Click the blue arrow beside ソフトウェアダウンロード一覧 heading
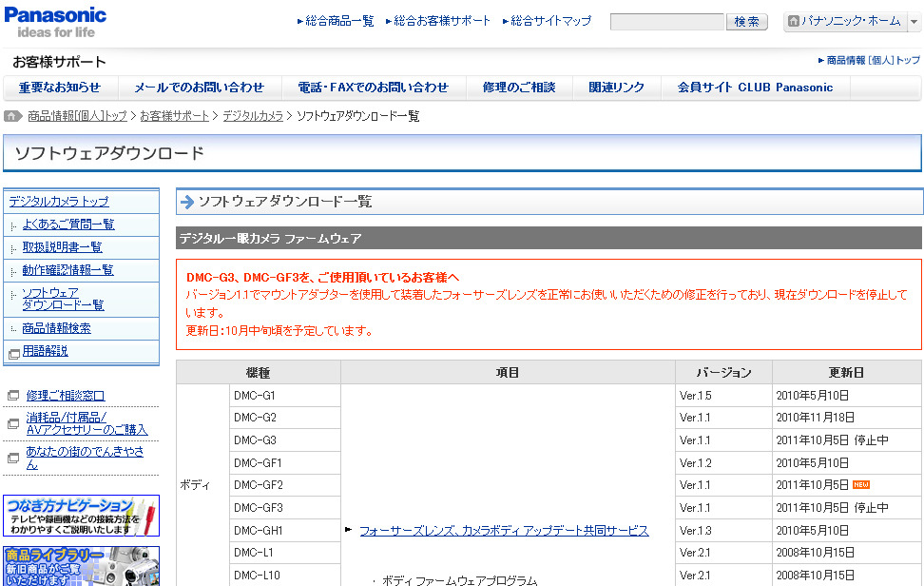The image size is (924, 586). [187, 203]
